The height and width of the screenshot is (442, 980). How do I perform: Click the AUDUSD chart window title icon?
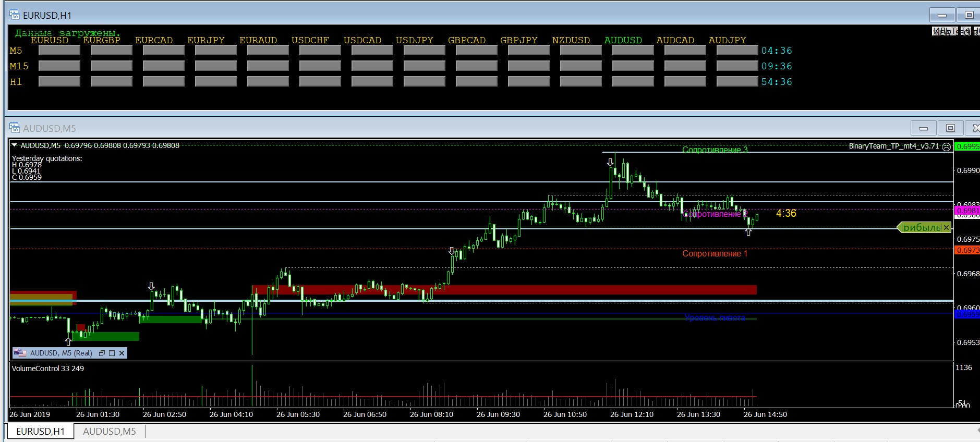(x=14, y=128)
